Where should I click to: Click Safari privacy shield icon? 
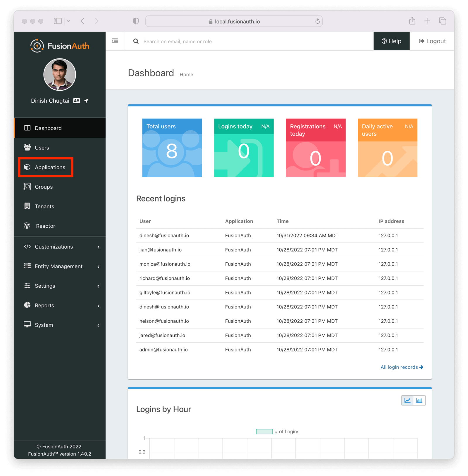click(x=136, y=21)
